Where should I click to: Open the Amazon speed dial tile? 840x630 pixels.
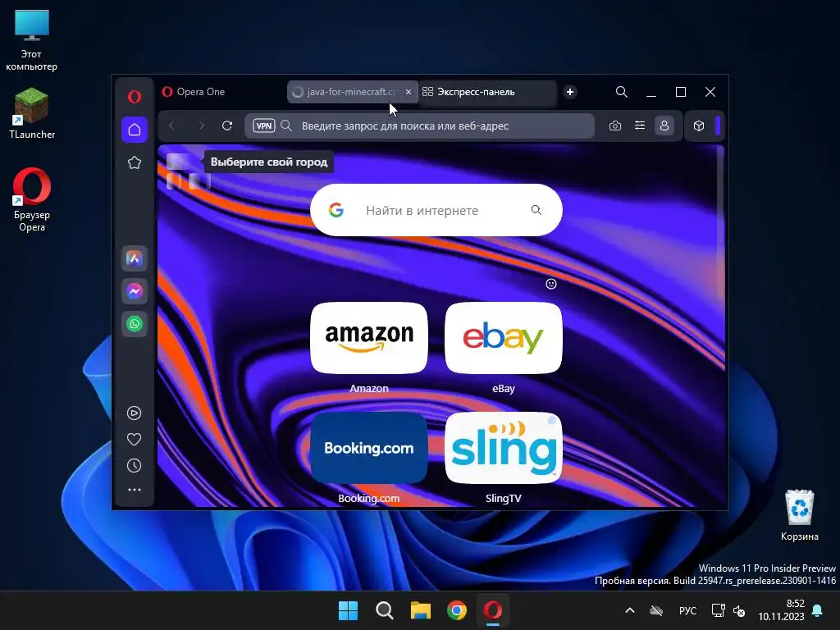pyautogui.click(x=369, y=338)
